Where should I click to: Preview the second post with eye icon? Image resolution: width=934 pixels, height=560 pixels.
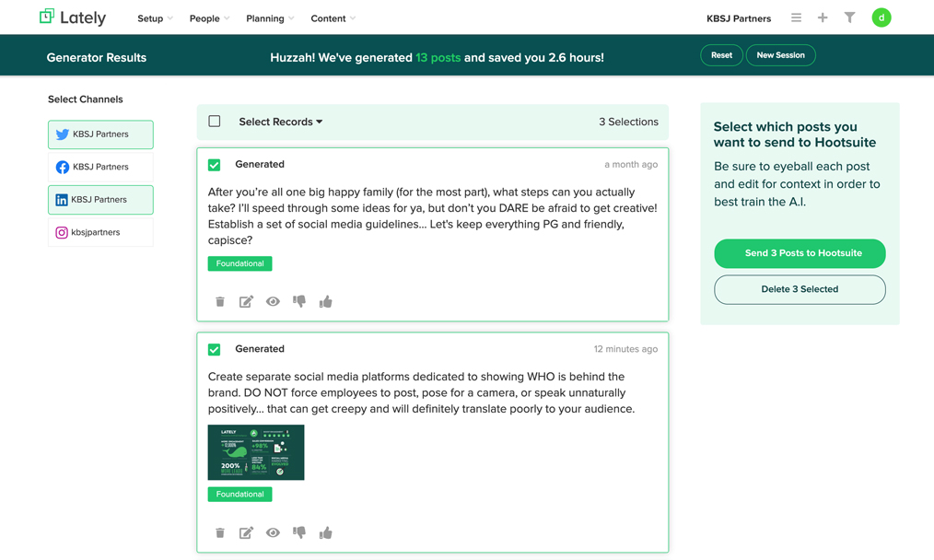(x=273, y=532)
